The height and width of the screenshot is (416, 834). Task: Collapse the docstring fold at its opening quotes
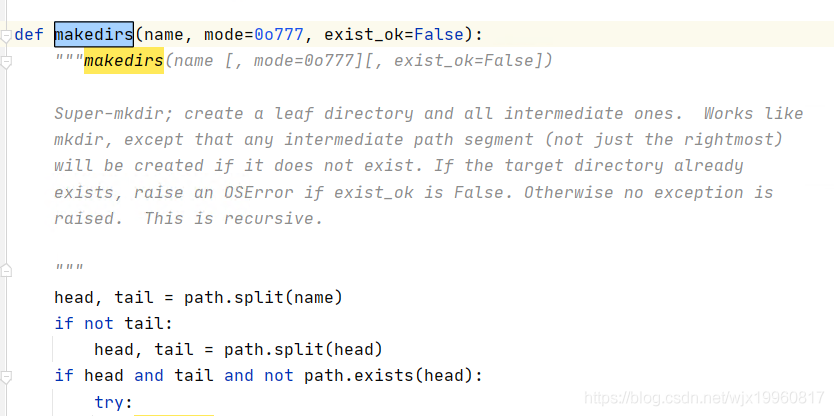click(6, 62)
